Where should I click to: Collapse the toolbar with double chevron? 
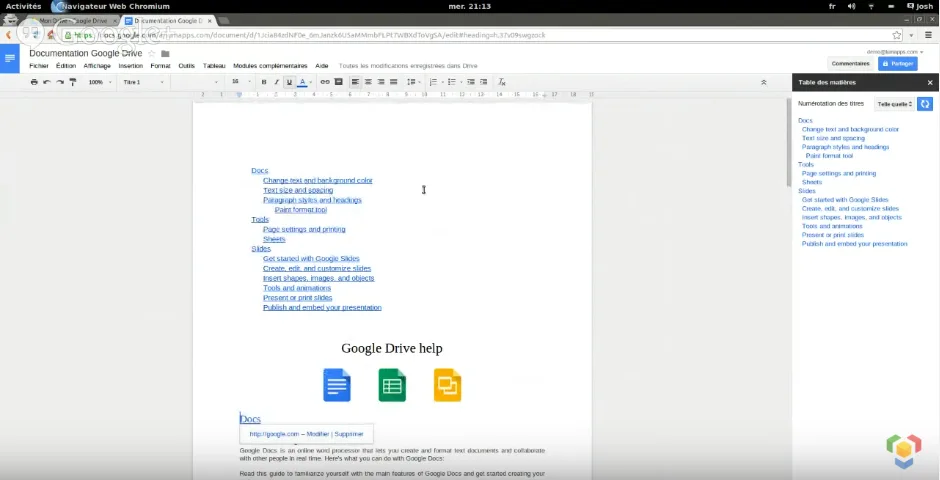[764, 82]
